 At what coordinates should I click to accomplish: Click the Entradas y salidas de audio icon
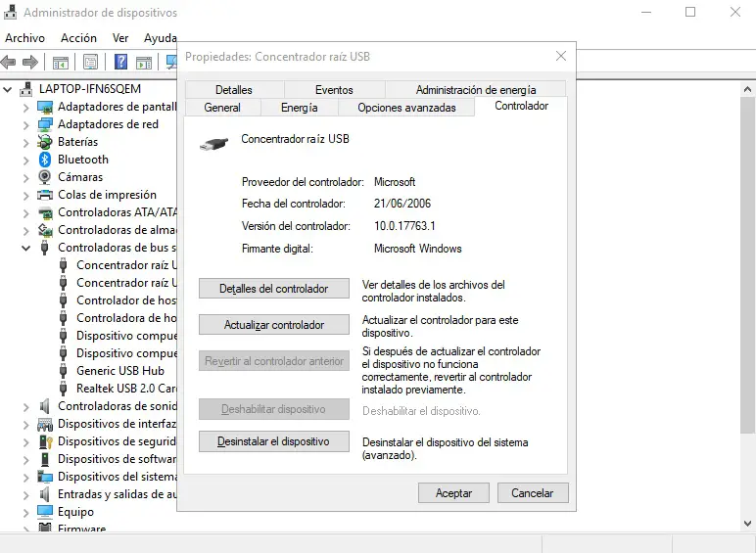[44, 494]
